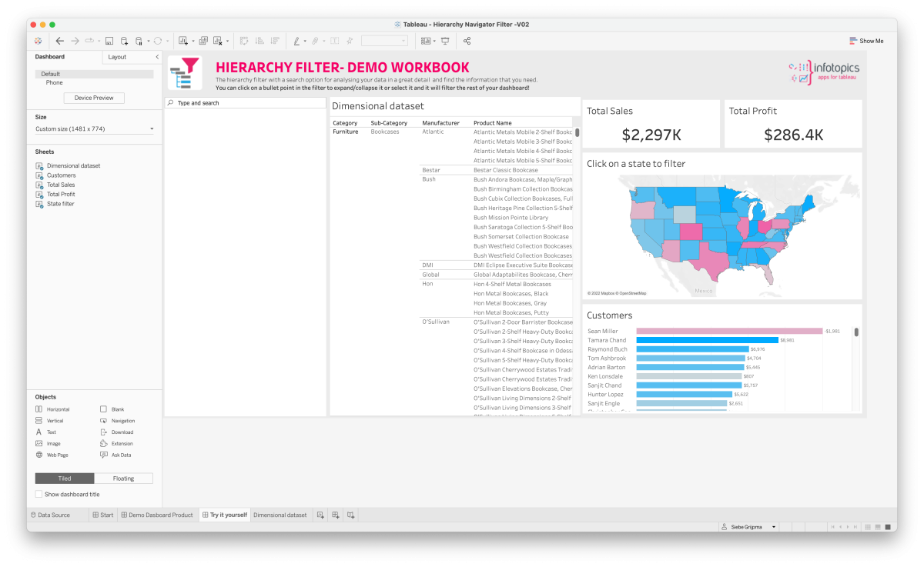Open the New Worksheet dropdown arrow

tap(192, 40)
